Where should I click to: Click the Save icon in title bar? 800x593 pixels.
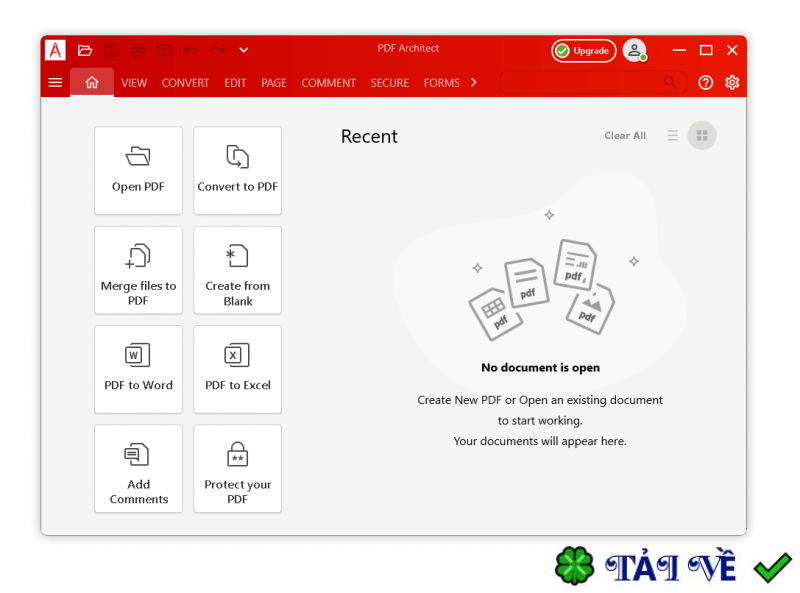[111, 50]
